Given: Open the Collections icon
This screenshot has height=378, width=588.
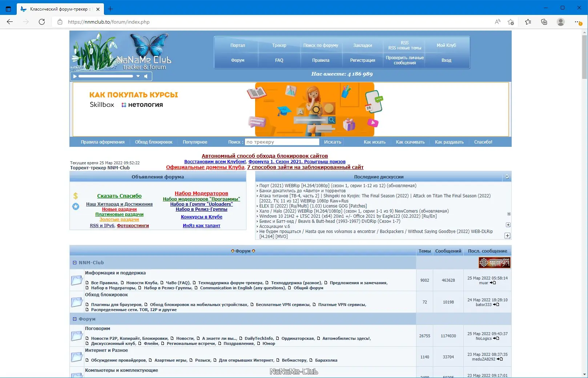Looking at the screenshot, I should coord(544,22).
